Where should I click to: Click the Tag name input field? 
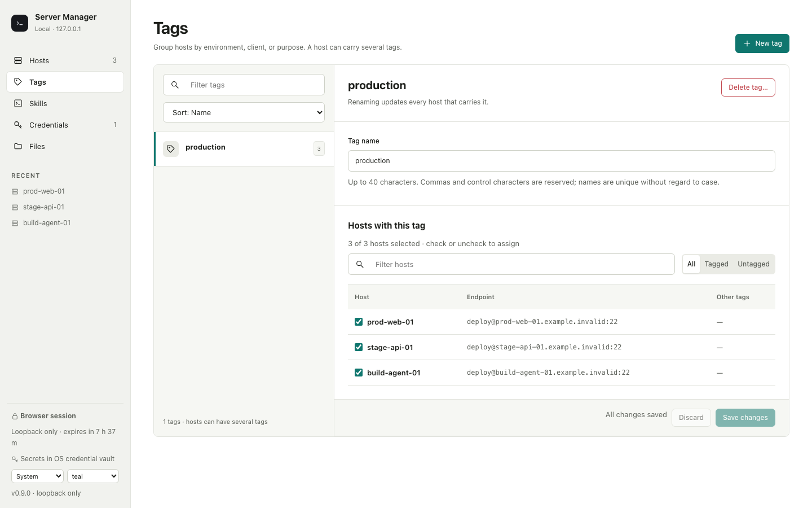click(562, 161)
